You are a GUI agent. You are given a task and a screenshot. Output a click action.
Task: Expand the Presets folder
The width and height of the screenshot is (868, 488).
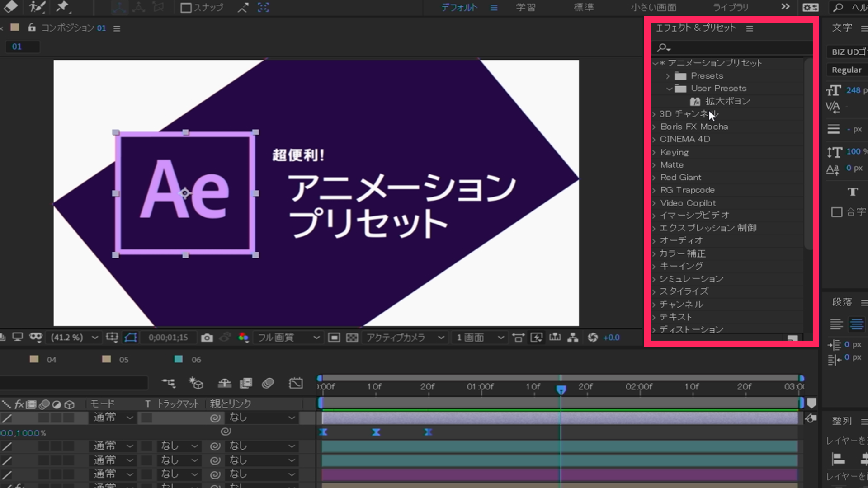(x=668, y=76)
